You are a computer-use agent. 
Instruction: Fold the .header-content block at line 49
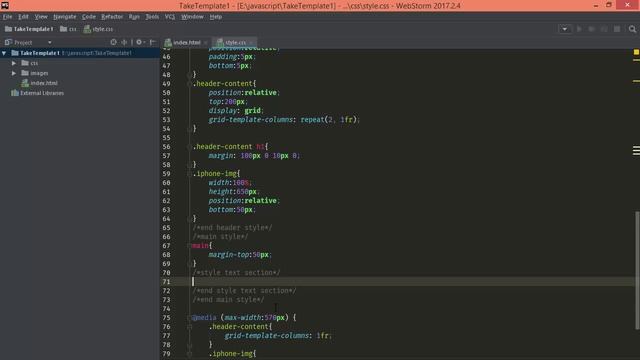(189, 84)
